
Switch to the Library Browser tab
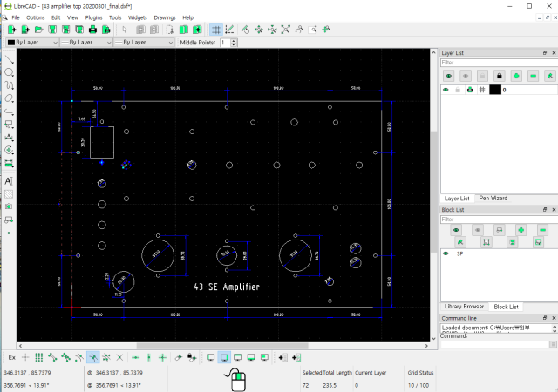click(463, 307)
